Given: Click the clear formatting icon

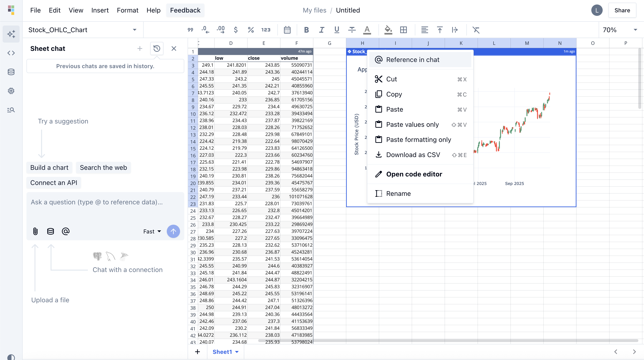Looking at the screenshot, I should (476, 30).
